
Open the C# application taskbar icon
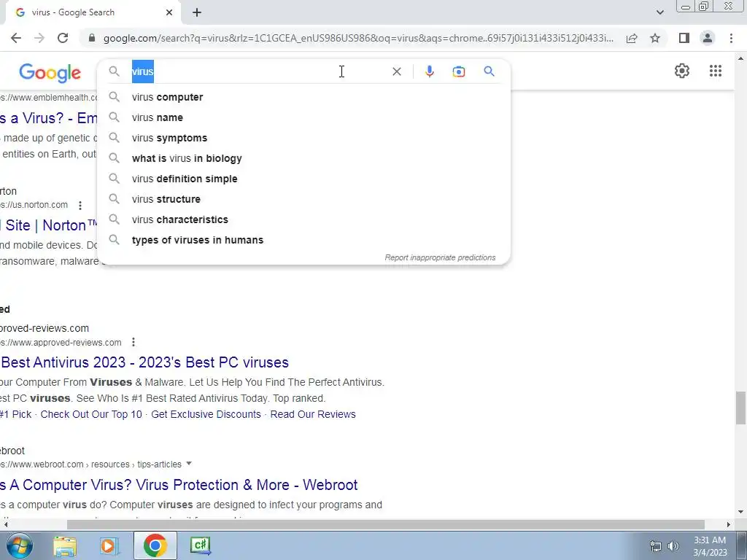[200, 545]
